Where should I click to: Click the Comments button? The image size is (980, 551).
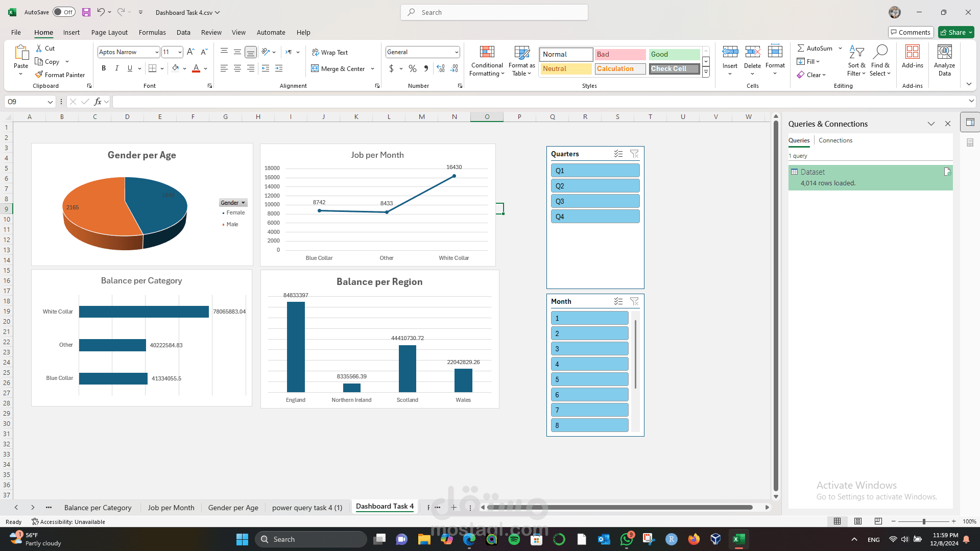pyautogui.click(x=911, y=32)
